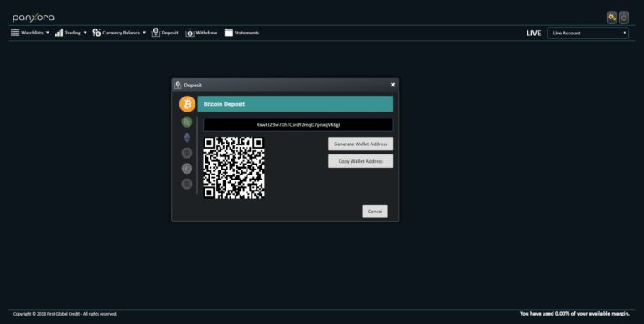
Task: Click the Panxora logo
Action: pos(34,18)
